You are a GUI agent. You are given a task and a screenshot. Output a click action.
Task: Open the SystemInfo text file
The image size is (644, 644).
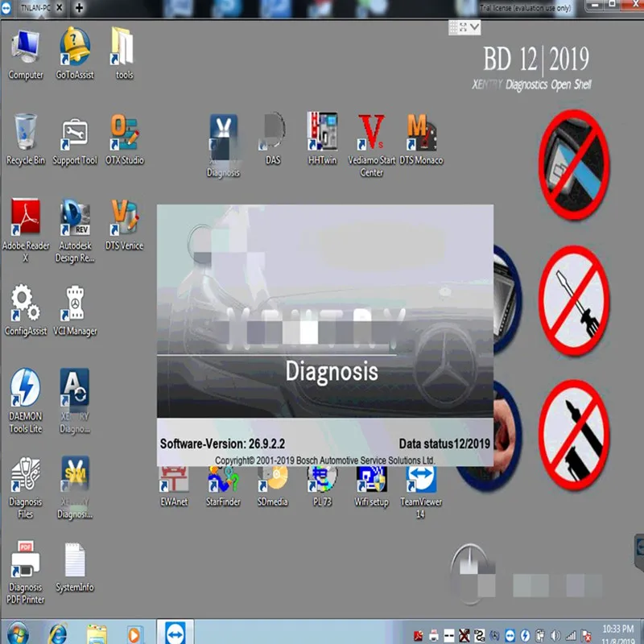click(75, 568)
